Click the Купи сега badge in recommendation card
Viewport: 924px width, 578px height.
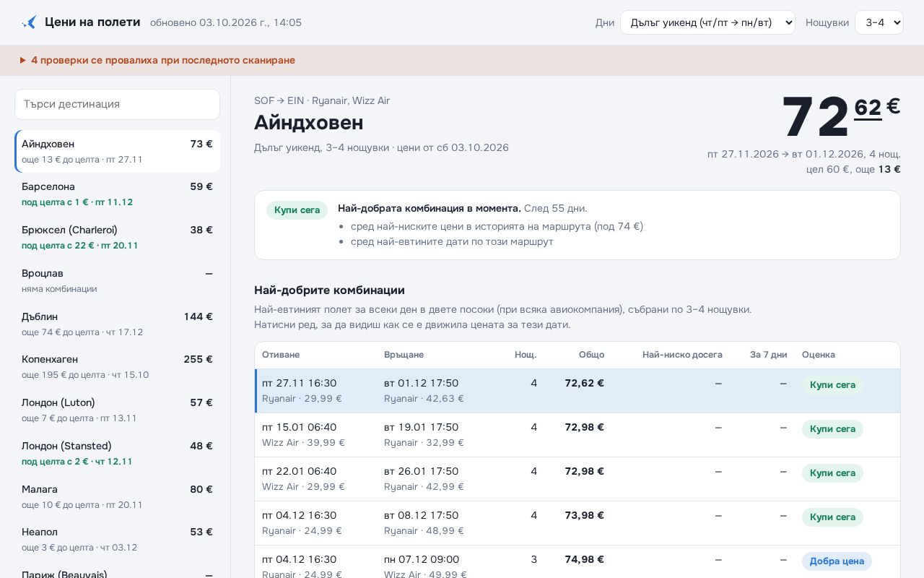297,210
